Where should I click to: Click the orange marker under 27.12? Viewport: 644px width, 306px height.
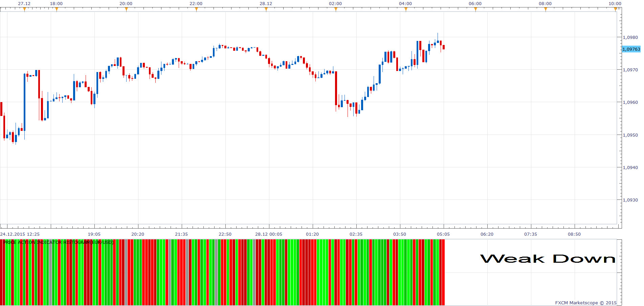24,9
